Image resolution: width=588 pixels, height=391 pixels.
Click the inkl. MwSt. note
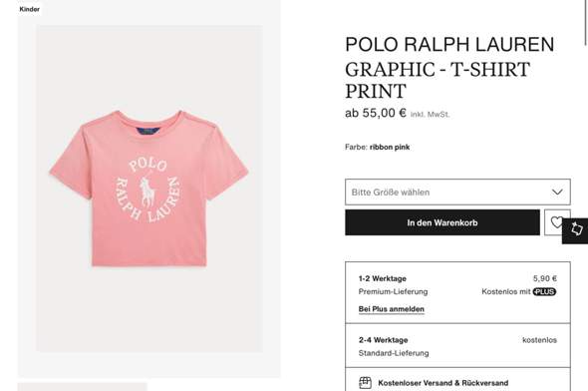pyautogui.click(x=430, y=115)
